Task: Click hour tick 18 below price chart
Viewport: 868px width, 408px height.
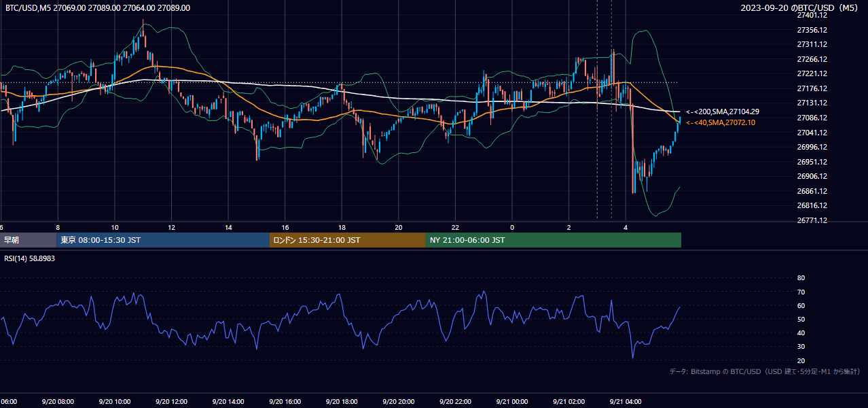Action: coord(342,227)
